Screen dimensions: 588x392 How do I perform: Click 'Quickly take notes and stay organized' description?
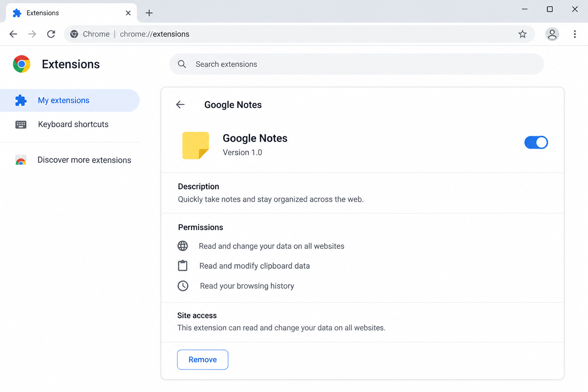(271, 199)
